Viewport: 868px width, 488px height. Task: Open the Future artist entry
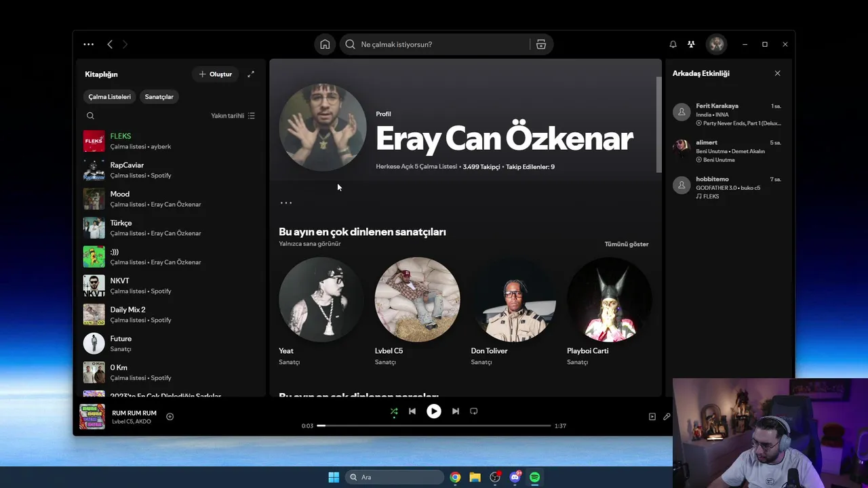[170, 344]
